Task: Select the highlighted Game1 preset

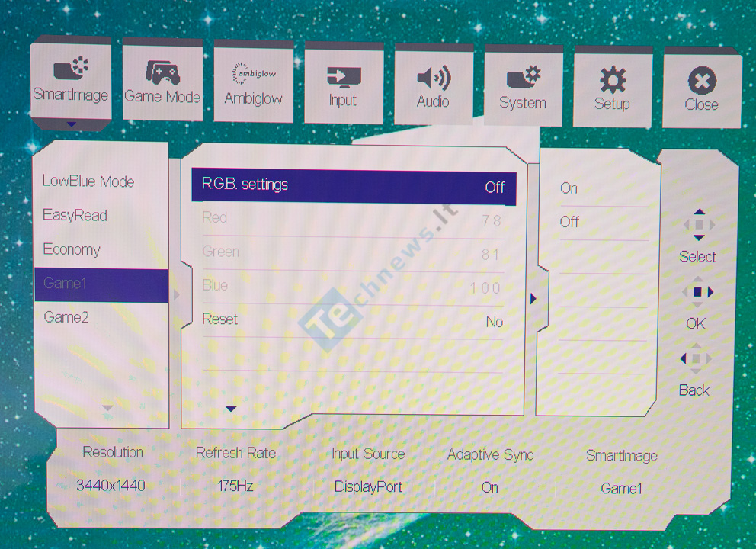Action: click(x=101, y=284)
